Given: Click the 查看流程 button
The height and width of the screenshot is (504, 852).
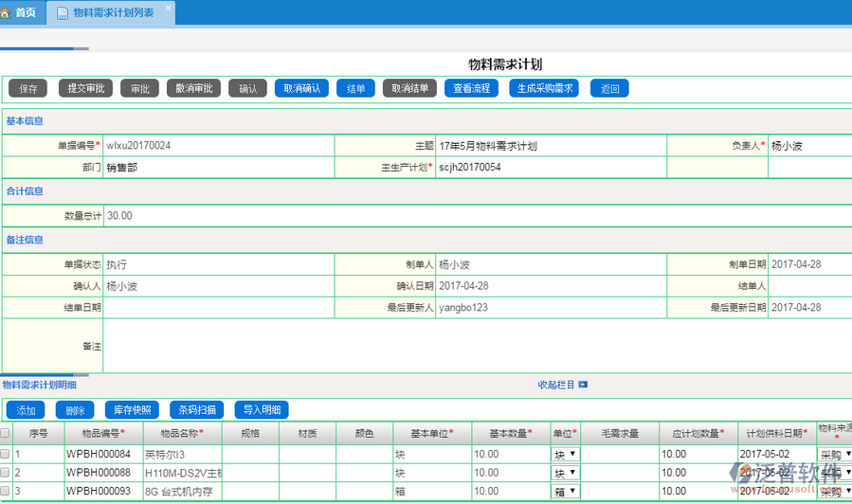Looking at the screenshot, I should (x=472, y=88).
